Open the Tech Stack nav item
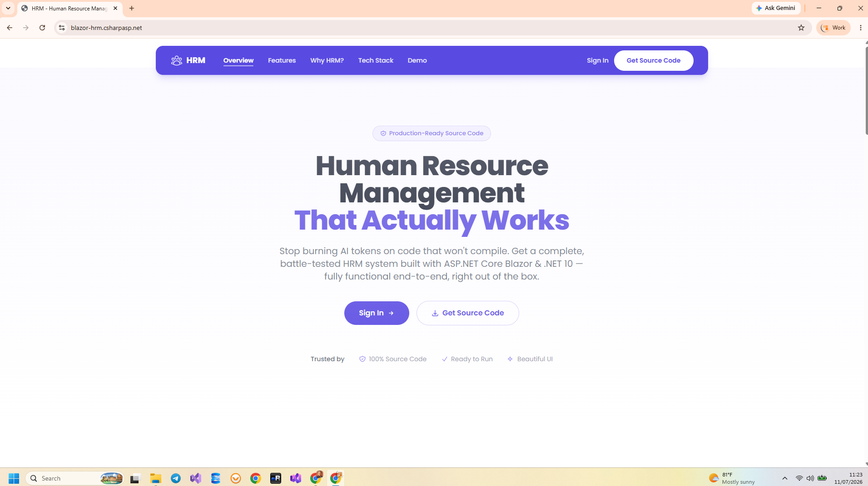This screenshot has width=868, height=486. pyautogui.click(x=376, y=60)
